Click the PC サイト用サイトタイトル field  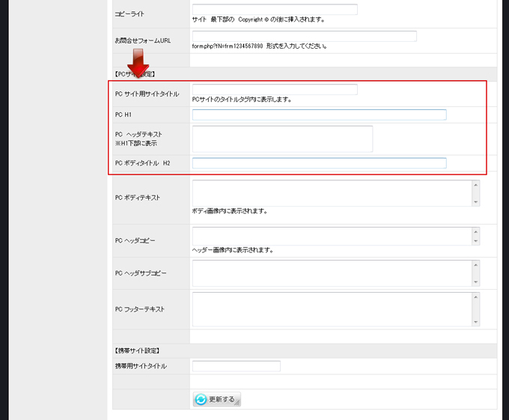(275, 90)
